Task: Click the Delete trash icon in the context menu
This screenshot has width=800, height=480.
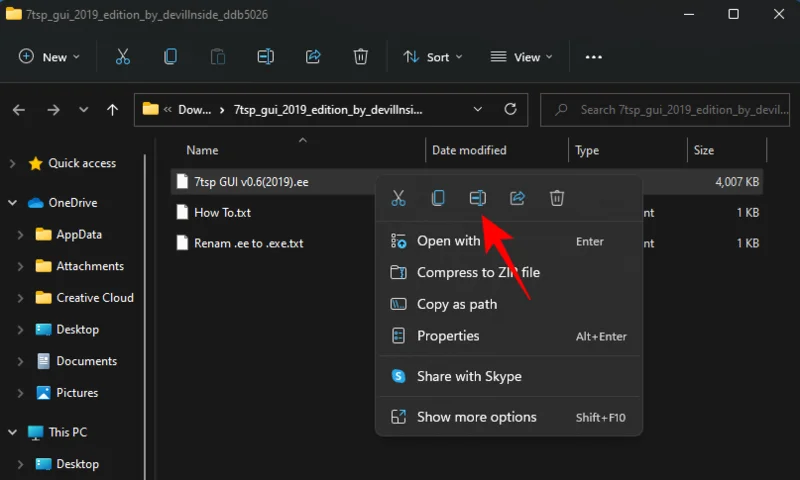Action: coord(557,198)
